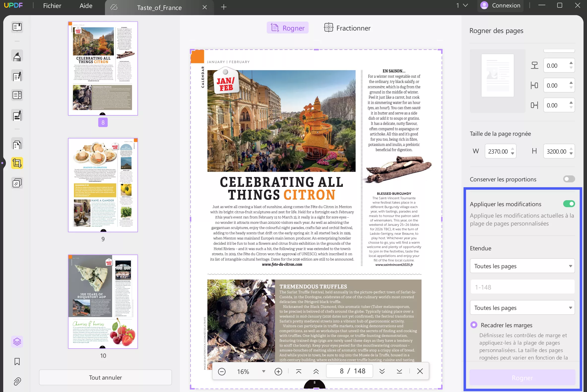The height and width of the screenshot is (392, 587).
Task: Toggle Conserver les proportions switch
Action: tap(569, 179)
